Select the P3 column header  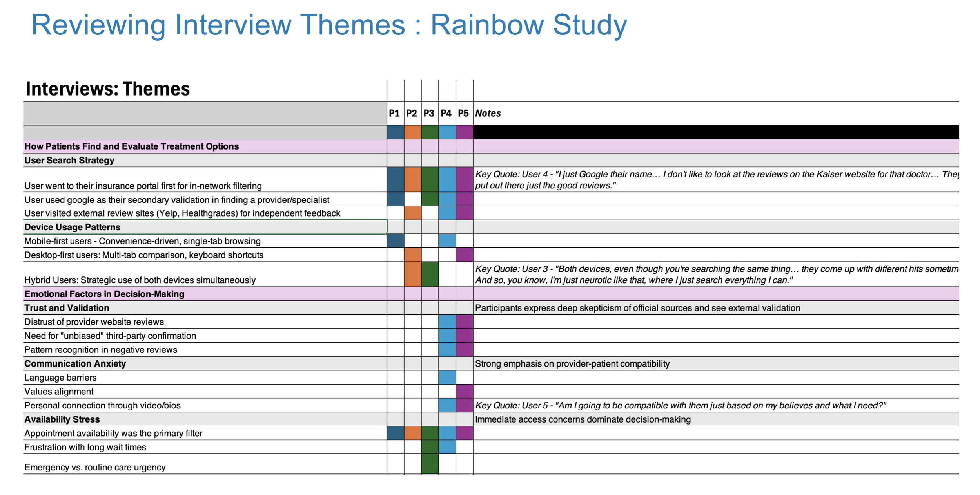coord(429,113)
